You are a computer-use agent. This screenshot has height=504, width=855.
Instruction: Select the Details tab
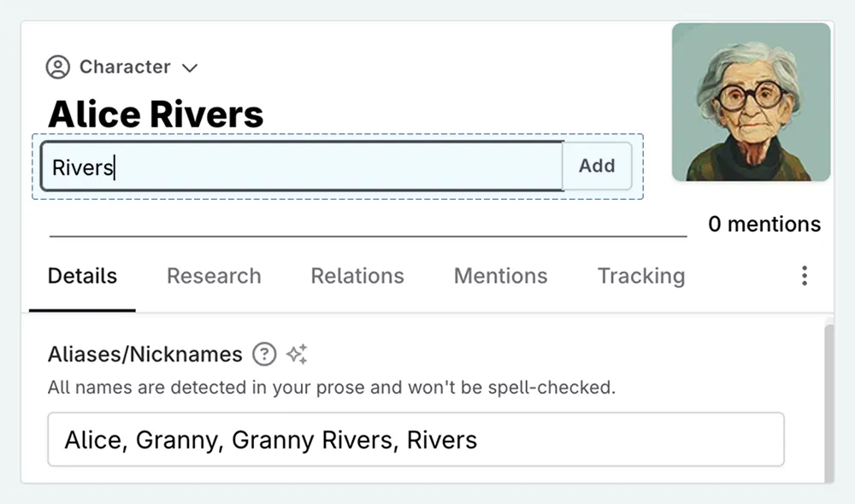click(82, 275)
